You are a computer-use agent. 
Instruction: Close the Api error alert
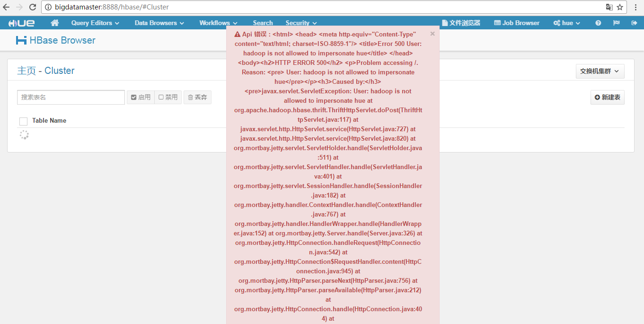tap(432, 34)
